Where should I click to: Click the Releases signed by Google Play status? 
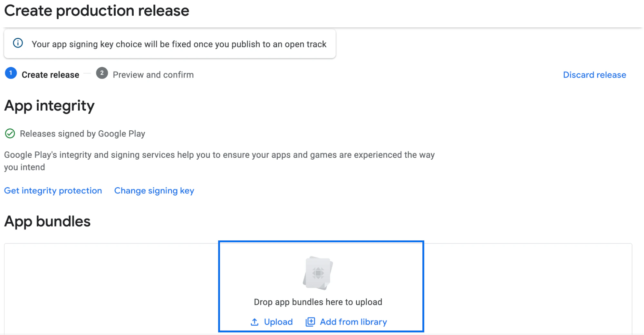coord(82,133)
